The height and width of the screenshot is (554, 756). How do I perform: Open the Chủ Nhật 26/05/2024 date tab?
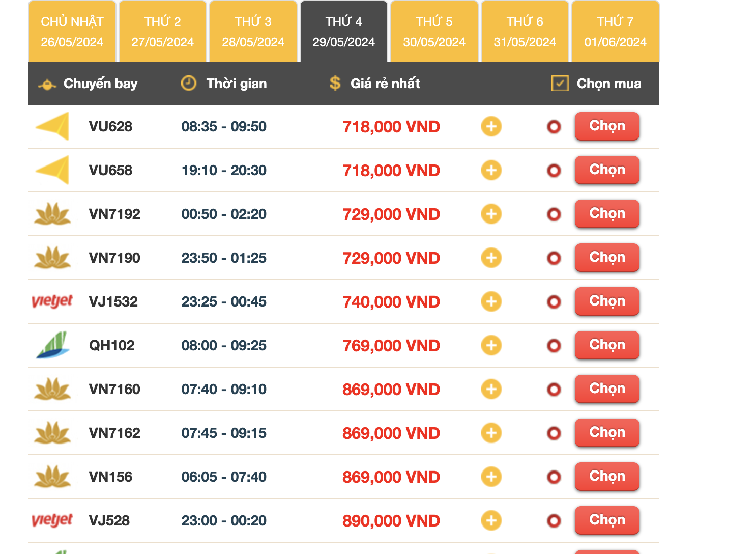coord(72,32)
